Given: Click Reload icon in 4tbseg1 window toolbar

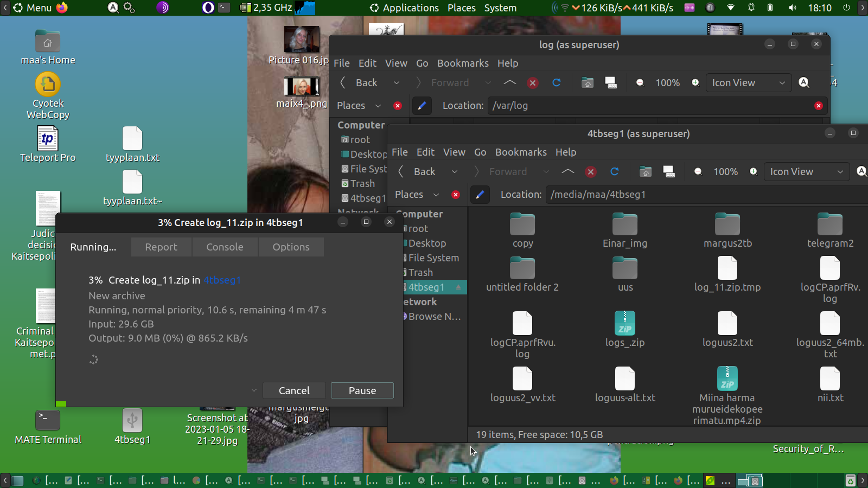Looking at the screenshot, I should pos(614,172).
